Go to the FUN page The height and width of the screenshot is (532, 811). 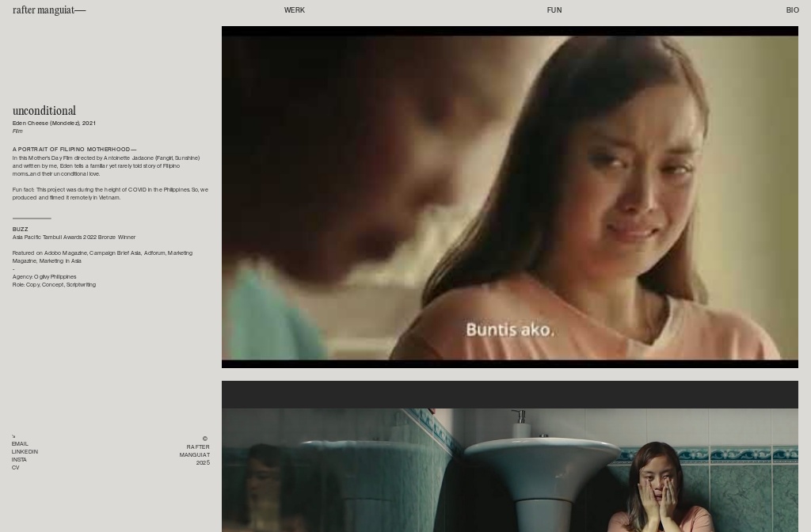[x=554, y=10]
